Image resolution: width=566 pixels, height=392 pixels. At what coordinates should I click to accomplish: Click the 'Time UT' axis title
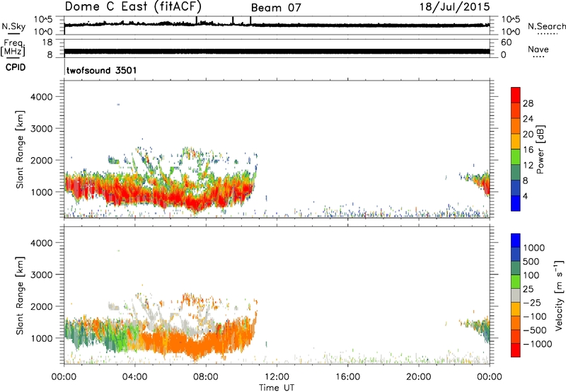point(277,388)
